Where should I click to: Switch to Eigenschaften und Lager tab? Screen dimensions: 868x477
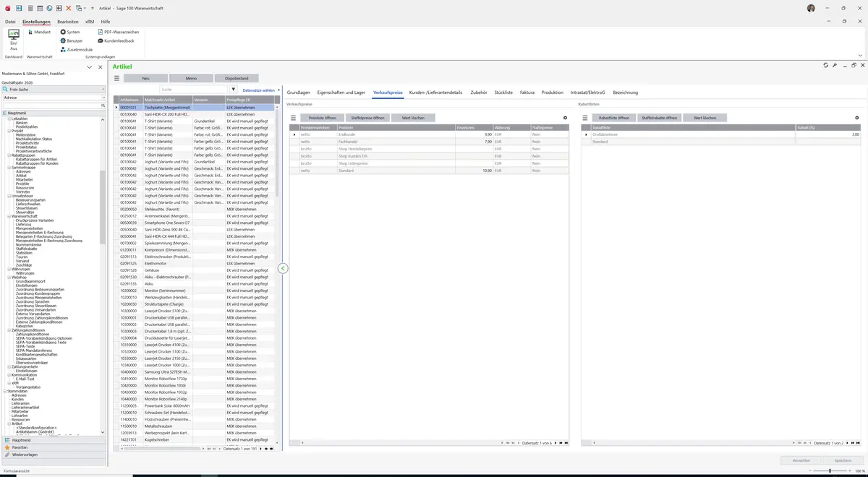pyautogui.click(x=341, y=93)
